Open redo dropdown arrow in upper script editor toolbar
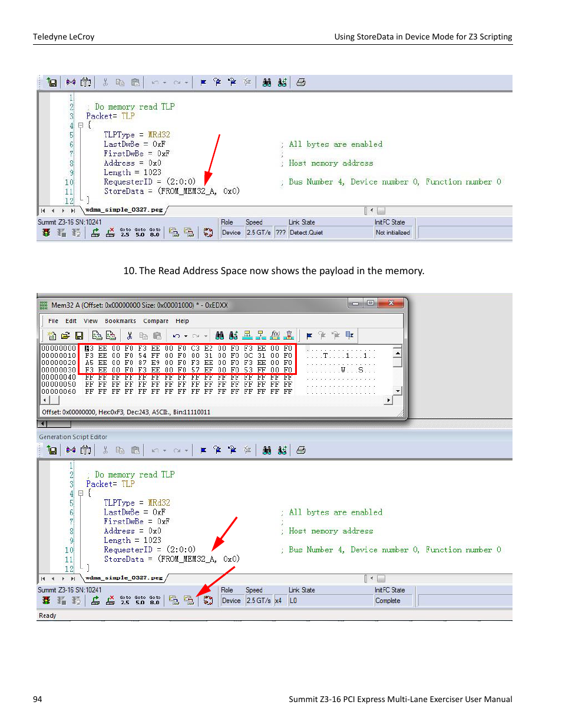562x728 pixels. click(x=187, y=83)
